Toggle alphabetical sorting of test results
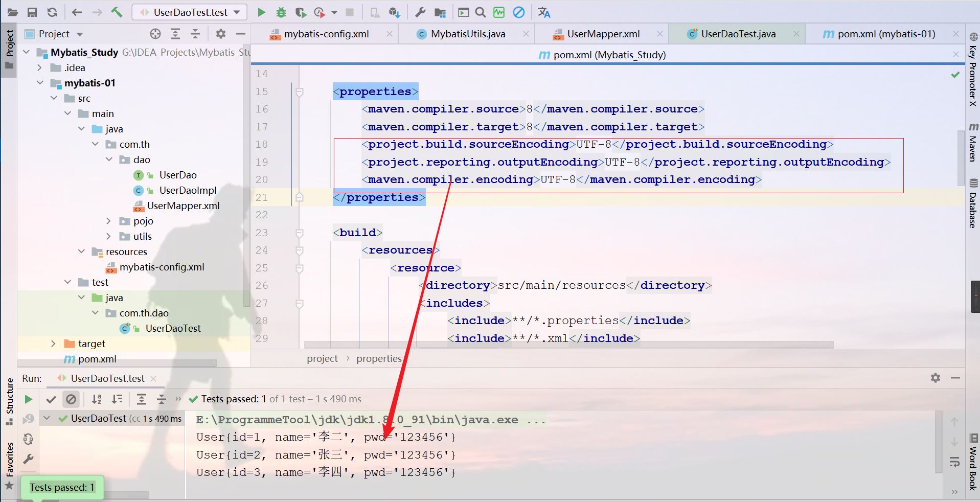 [97, 399]
